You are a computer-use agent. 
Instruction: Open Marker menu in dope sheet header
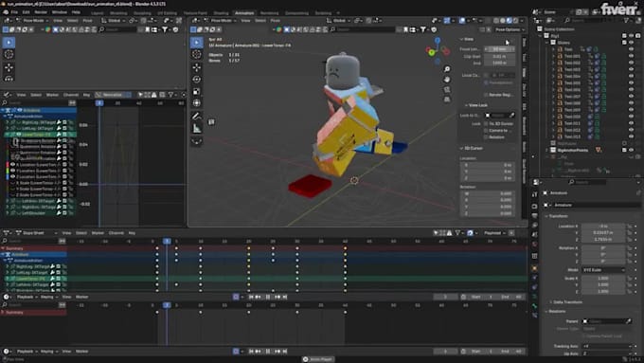(x=98, y=233)
